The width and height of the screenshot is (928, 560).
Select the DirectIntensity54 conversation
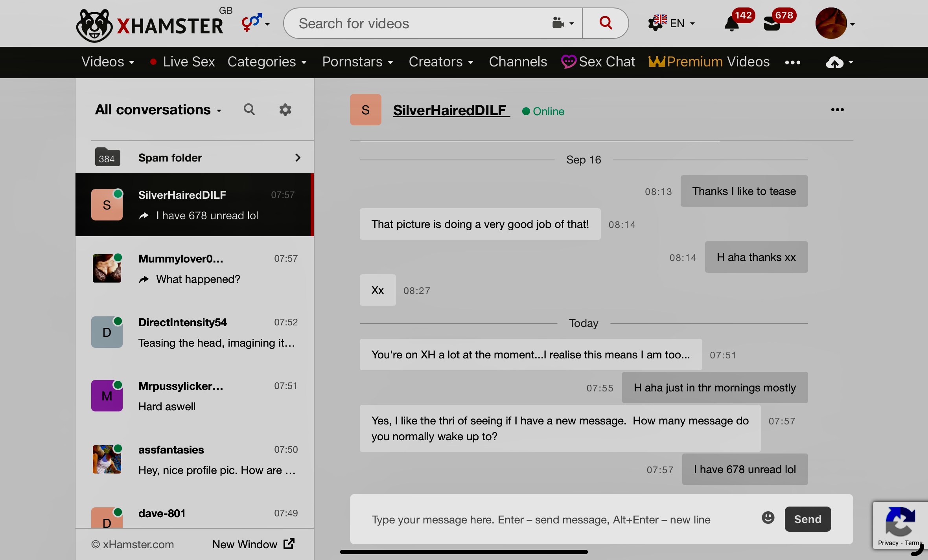click(195, 332)
